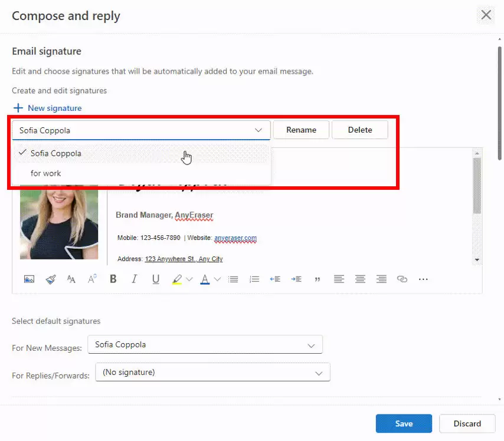Click the Brand Manager, AnyEraser text
504x441 pixels.
click(164, 215)
